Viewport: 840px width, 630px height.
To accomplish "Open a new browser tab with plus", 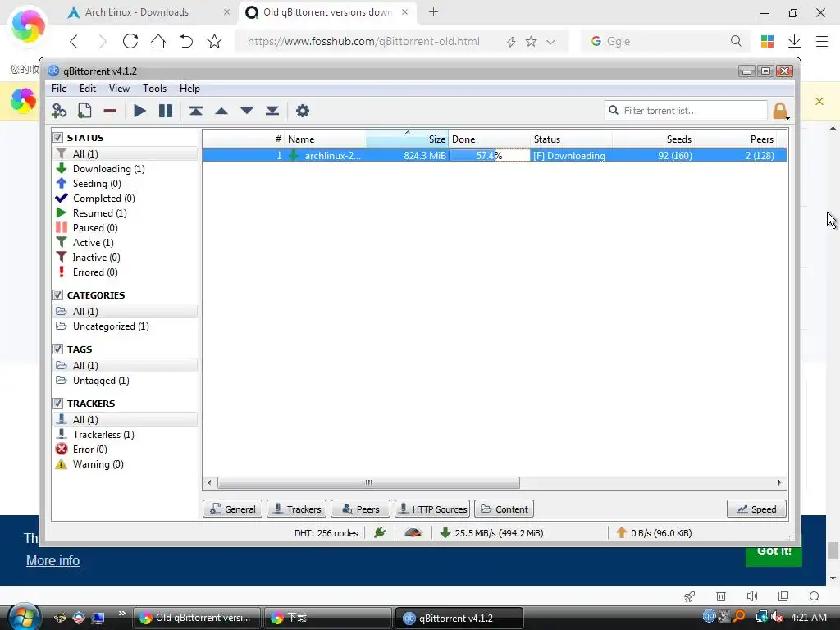I will (433, 11).
